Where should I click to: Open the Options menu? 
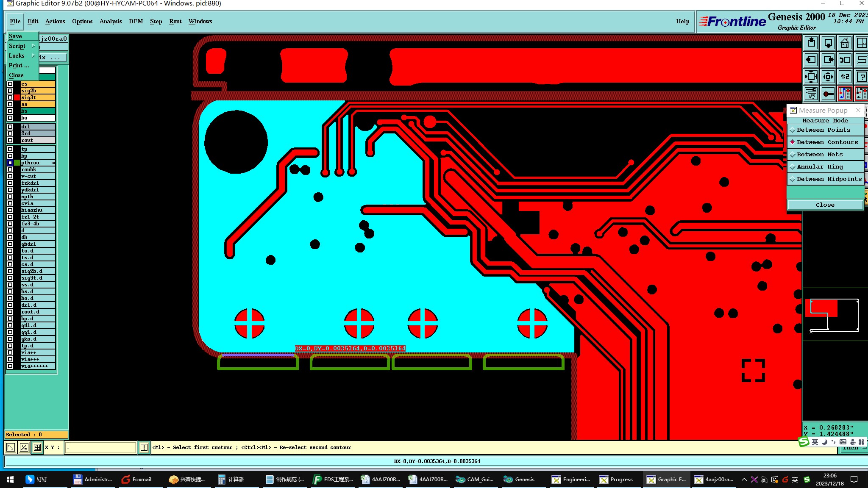[82, 21]
